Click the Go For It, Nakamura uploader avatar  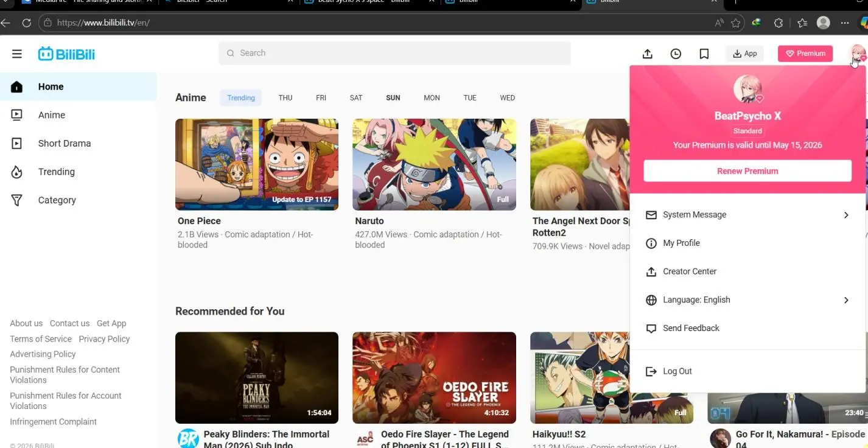point(720,438)
